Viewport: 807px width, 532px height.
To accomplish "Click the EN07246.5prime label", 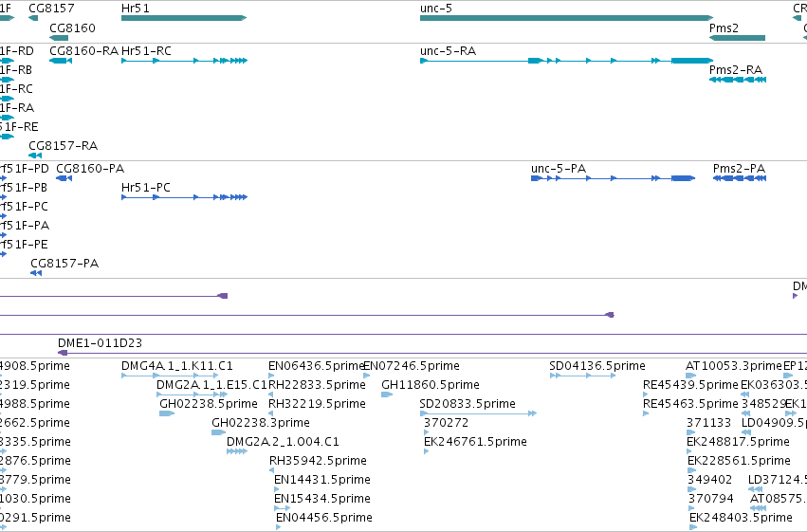I will [x=412, y=366].
